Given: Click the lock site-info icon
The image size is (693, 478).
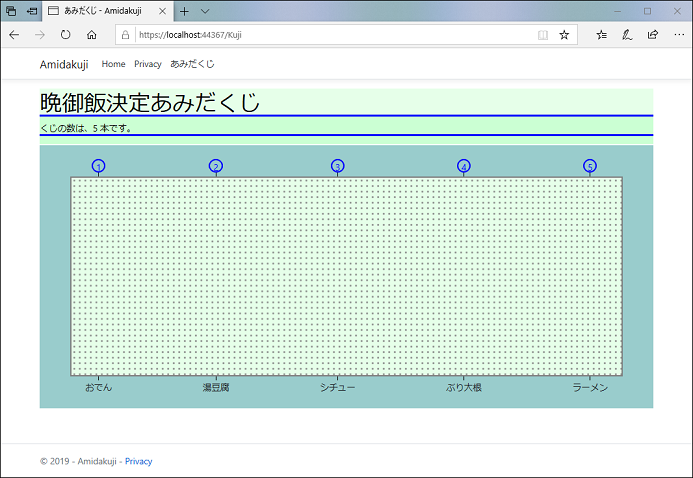Looking at the screenshot, I should click(126, 35).
